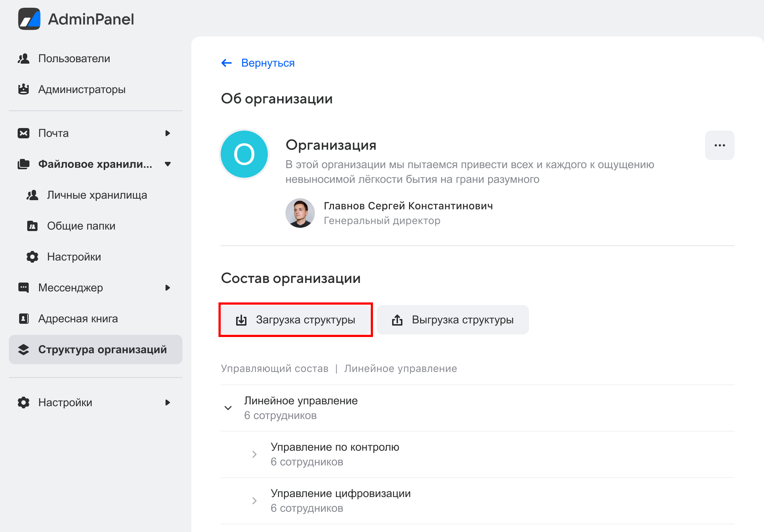Collapse the Файловое хранилище section arrow
The image size is (764, 532).
[x=168, y=164]
